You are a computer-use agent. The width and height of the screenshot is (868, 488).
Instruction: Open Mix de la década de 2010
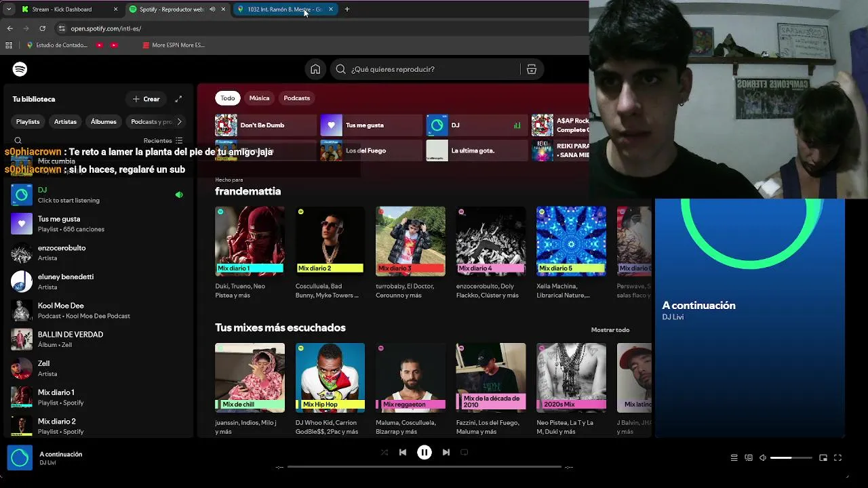[x=491, y=378]
